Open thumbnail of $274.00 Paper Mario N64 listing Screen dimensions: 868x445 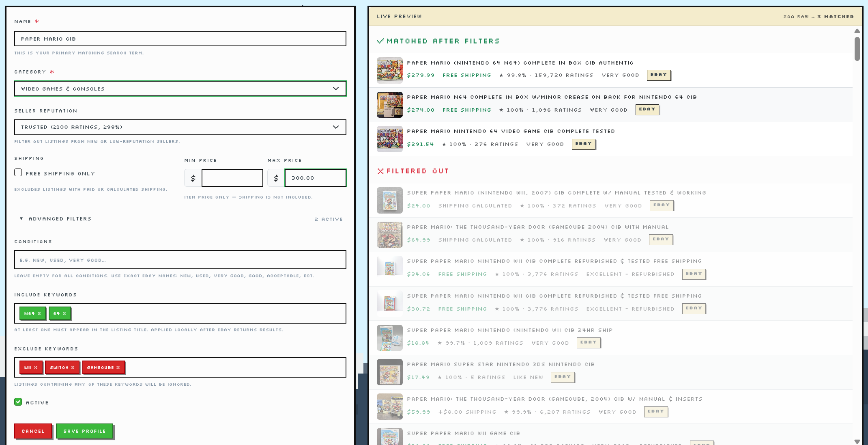(x=390, y=105)
